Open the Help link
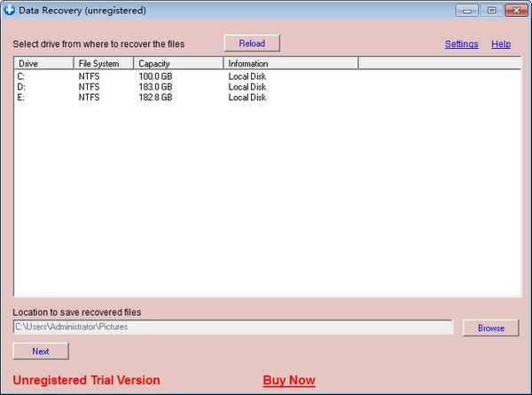Image resolution: width=532 pixels, height=395 pixels. click(x=501, y=43)
